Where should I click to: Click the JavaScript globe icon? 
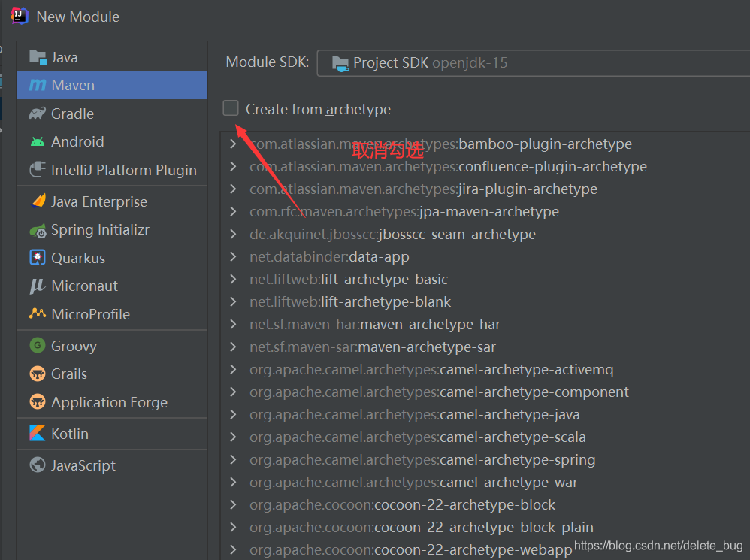pyautogui.click(x=38, y=465)
